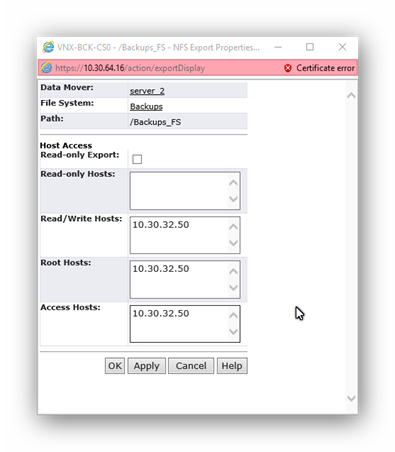The height and width of the screenshot is (452, 395).
Task: Click the Apply button
Action: (x=146, y=366)
